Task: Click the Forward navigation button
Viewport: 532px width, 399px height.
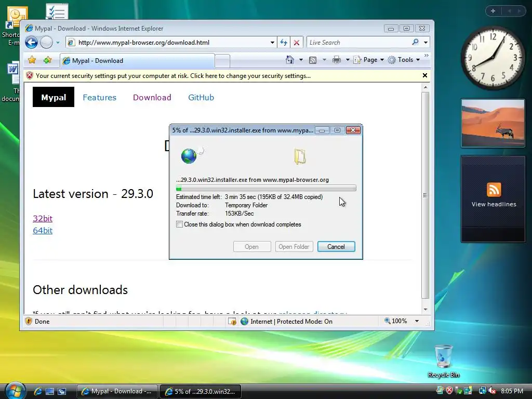Action: coord(46,43)
